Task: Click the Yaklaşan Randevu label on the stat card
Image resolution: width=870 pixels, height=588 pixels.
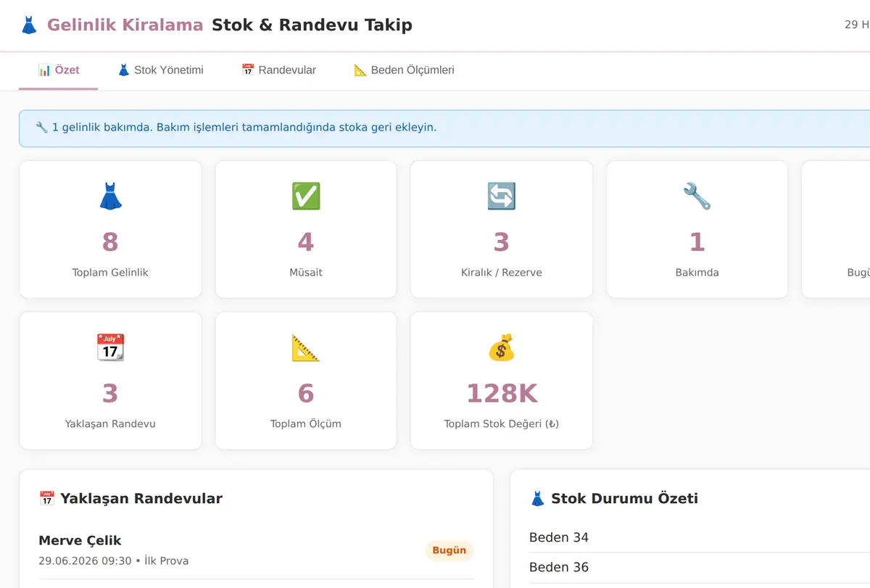Action: 110,424
